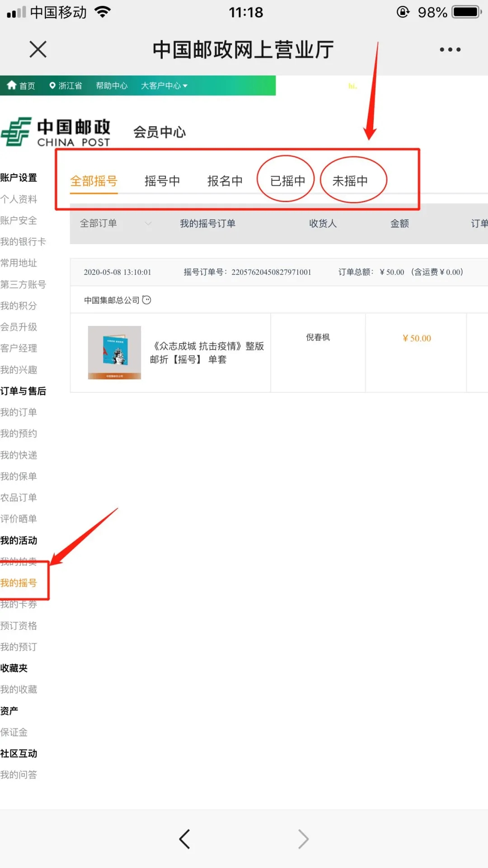This screenshot has width=488, height=868.
Task: Tap the battery indicator in status bar
Action: point(467,12)
